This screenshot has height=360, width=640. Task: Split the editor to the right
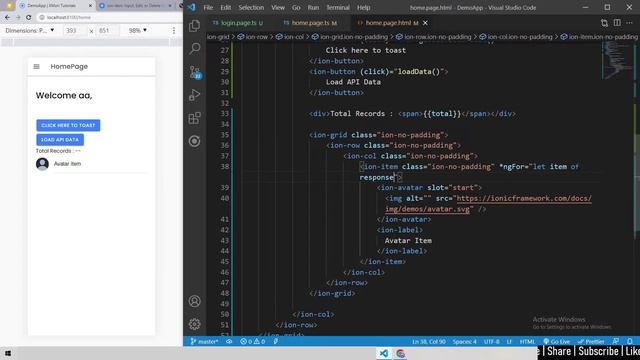[617, 23]
